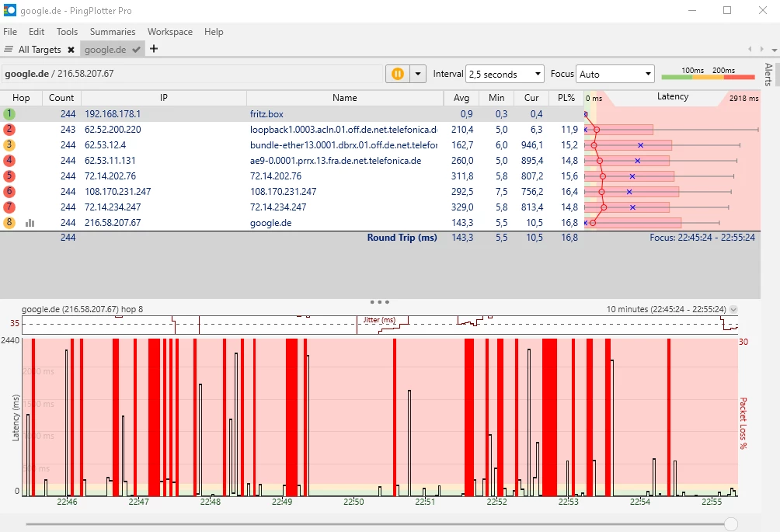Open the Focus Auto dropdown
The height and width of the screenshot is (532, 780).
615,74
